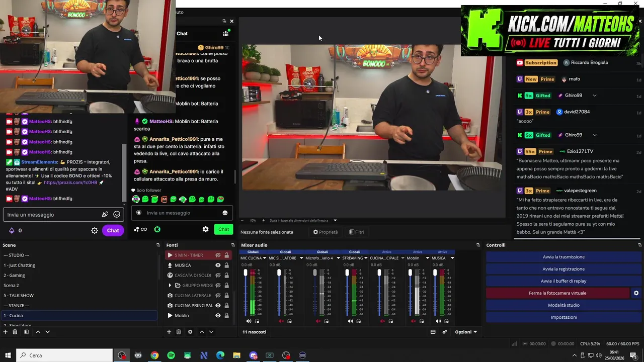Click the Windows taskbar search box
644x362 pixels.
point(64,355)
